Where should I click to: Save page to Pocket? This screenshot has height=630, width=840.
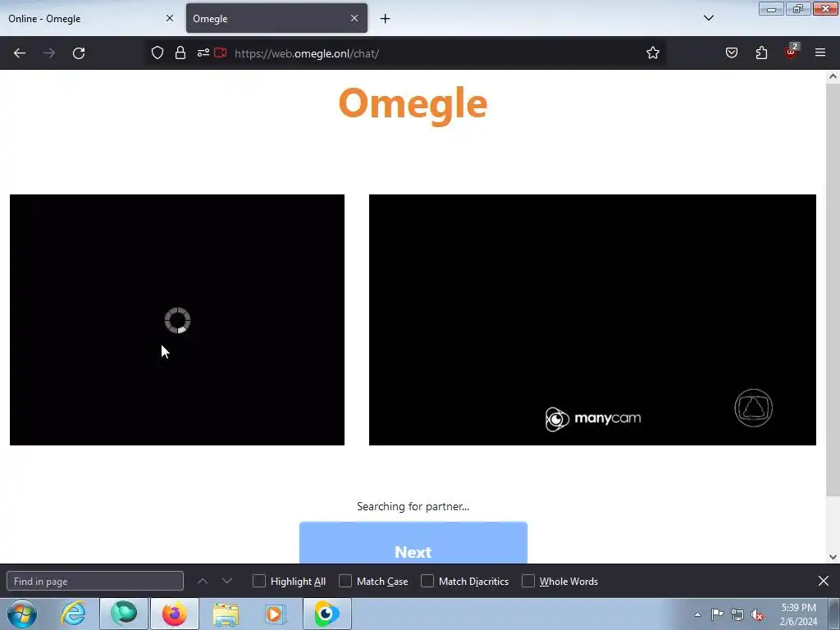[732, 52]
